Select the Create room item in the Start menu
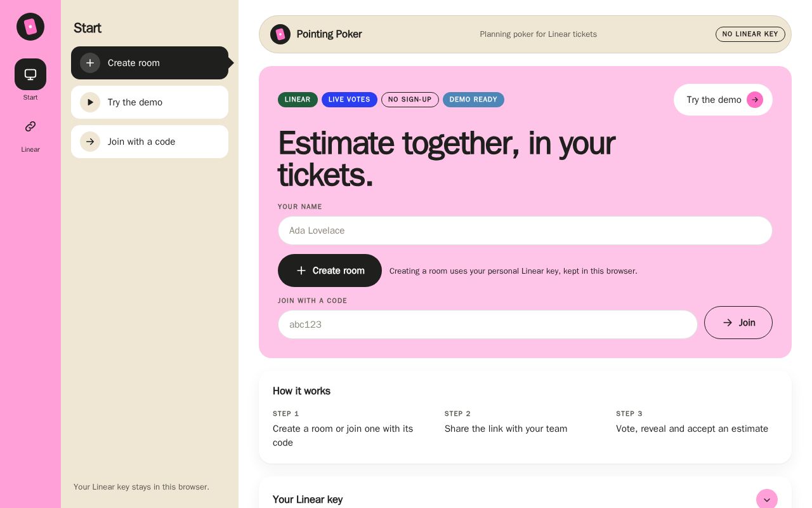Screen dimensions: 812x508 pos(150,63)
